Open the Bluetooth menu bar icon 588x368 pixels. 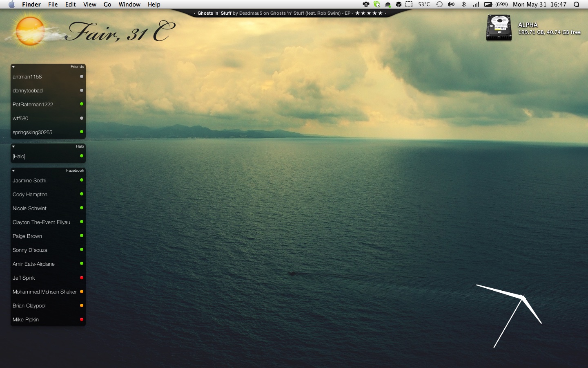click(x=464, y=4)
